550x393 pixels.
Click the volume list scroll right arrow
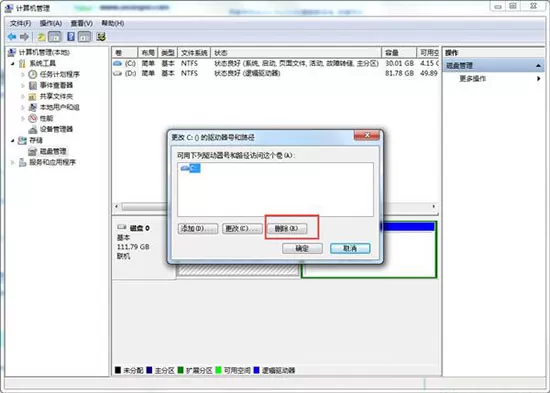(x=434, y=207)
